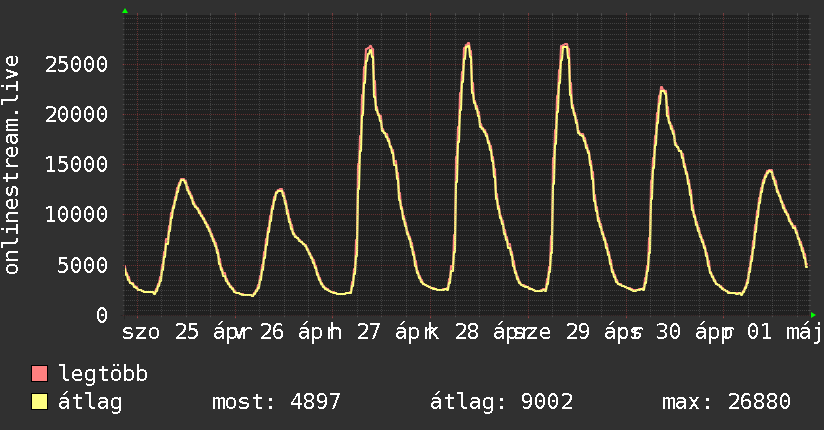Viewport: 824px width, 430px height.
Task: Click the 20000 y-axis label
Action: tap(77, 115)
